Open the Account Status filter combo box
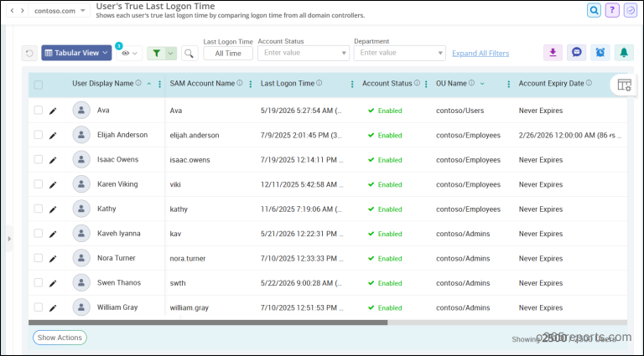644x356 pixels. 304,53
